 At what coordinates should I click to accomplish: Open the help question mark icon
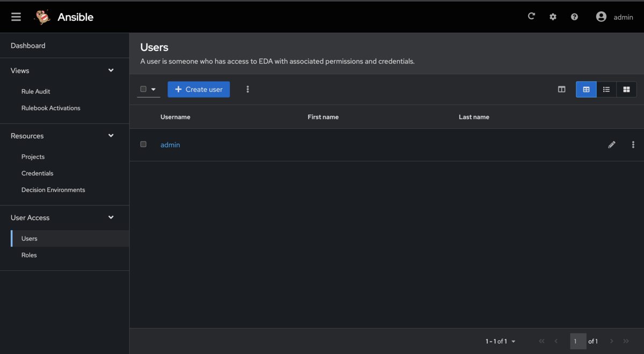coord(574,16)
